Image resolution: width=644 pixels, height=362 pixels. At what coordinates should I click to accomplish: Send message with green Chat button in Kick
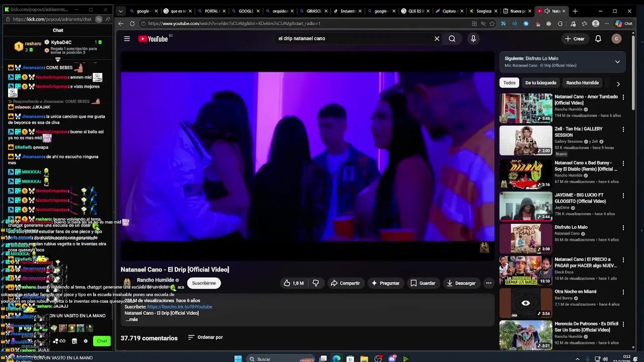click(x=102, y=341)
